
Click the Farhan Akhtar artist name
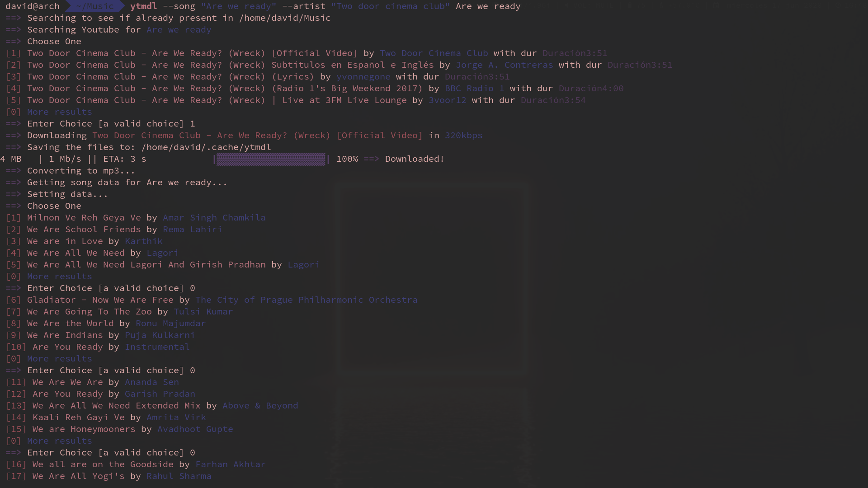point(230,465)
